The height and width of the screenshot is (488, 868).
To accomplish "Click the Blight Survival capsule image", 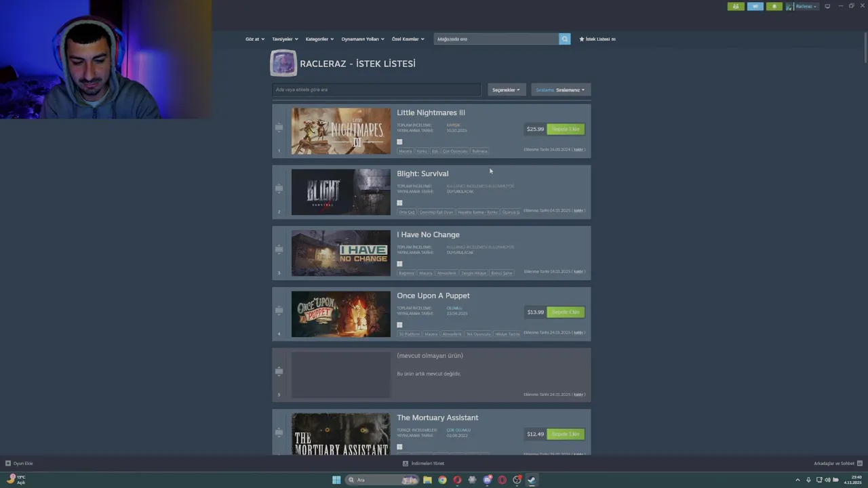I will [x=341, y=192].
